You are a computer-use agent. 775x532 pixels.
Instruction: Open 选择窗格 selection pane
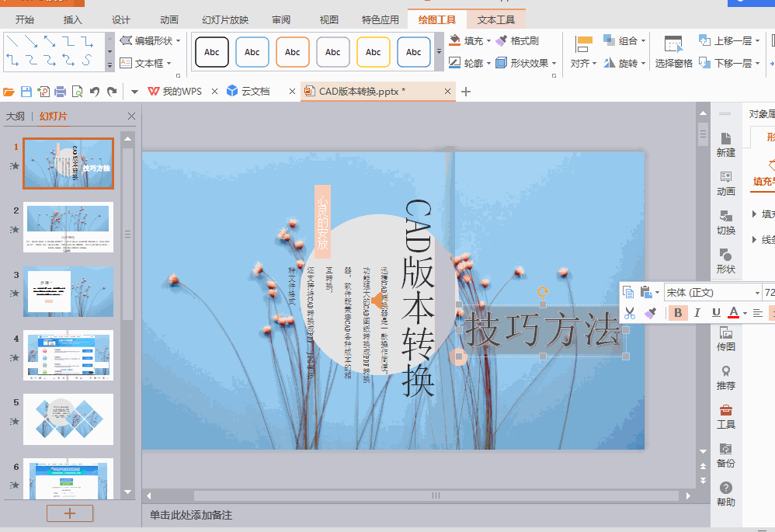tap(674, 52)
